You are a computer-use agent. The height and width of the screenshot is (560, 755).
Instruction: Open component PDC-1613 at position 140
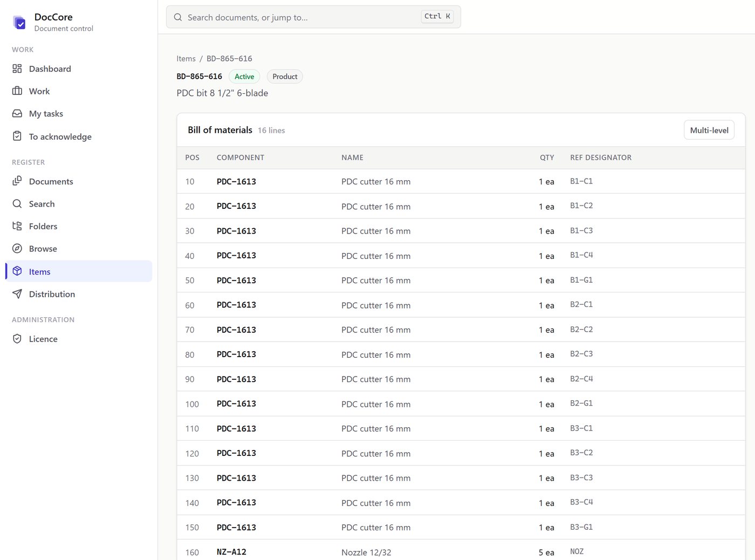coord(236,502)
